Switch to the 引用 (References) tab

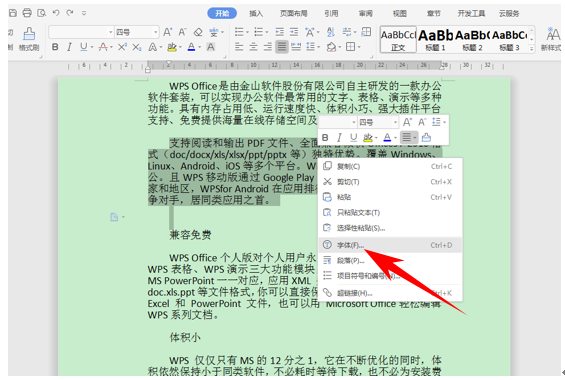click(x=331, y=13)
